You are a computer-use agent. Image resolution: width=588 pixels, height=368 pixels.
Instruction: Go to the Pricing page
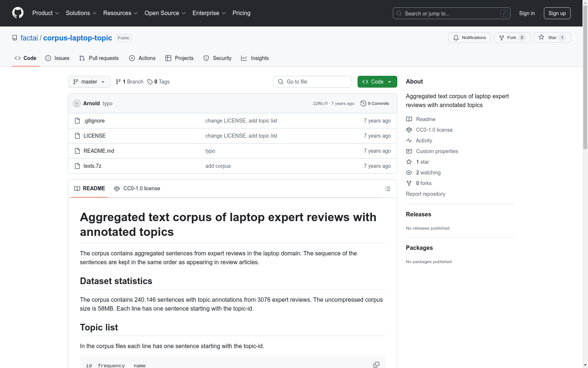tap(241, 13)
